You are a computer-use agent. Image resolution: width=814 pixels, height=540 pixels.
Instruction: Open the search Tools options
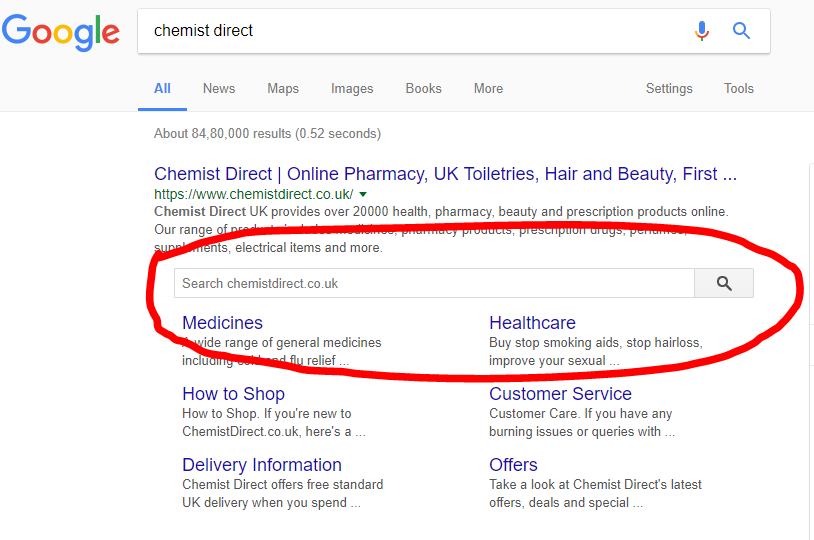click(x=739, y=88)
